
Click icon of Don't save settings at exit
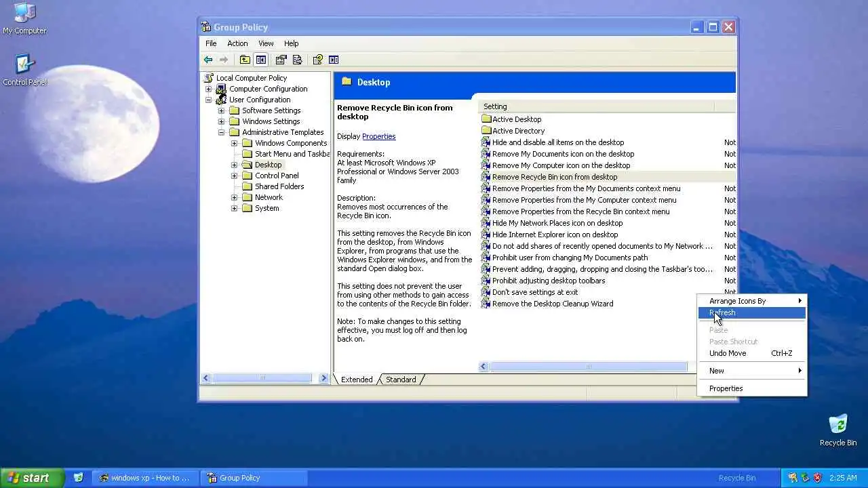coord(486,292)
